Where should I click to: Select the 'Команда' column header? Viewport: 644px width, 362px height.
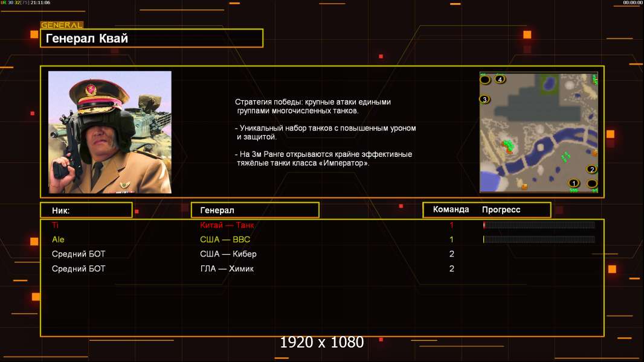point(451,209)
